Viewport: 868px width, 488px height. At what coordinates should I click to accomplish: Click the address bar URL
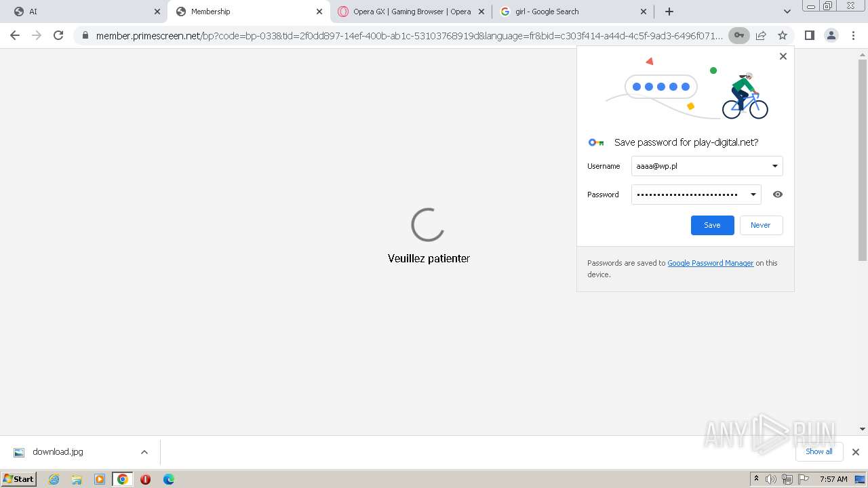[x=409, y=35]
